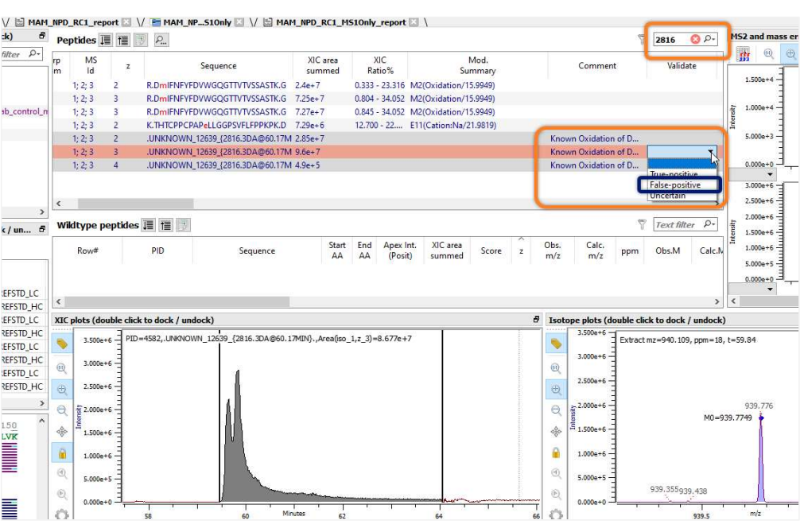804x532 pixels.
Task: Click Peptides sort-ascending rows icon
Action: point(123,40)
